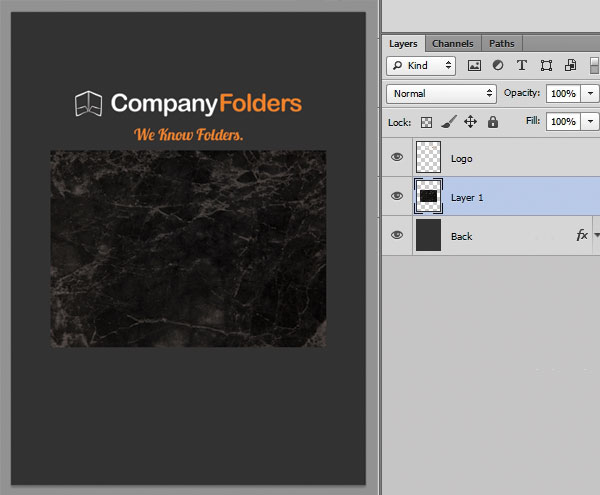Click the Fill label

533,121
